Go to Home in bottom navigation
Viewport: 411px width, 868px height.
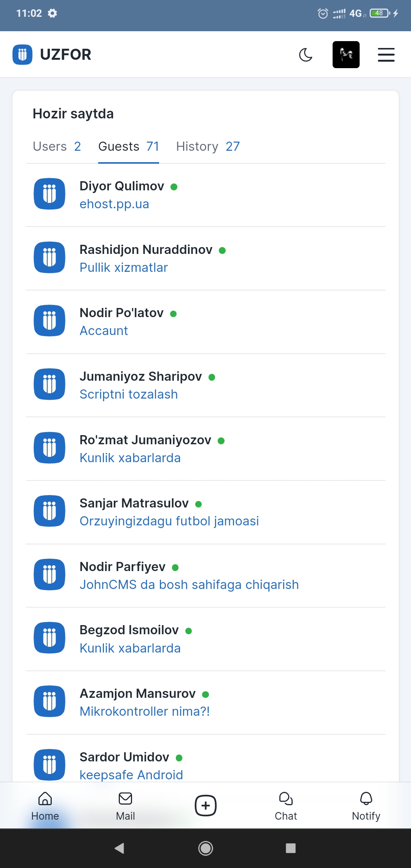[x=45, y=806]
